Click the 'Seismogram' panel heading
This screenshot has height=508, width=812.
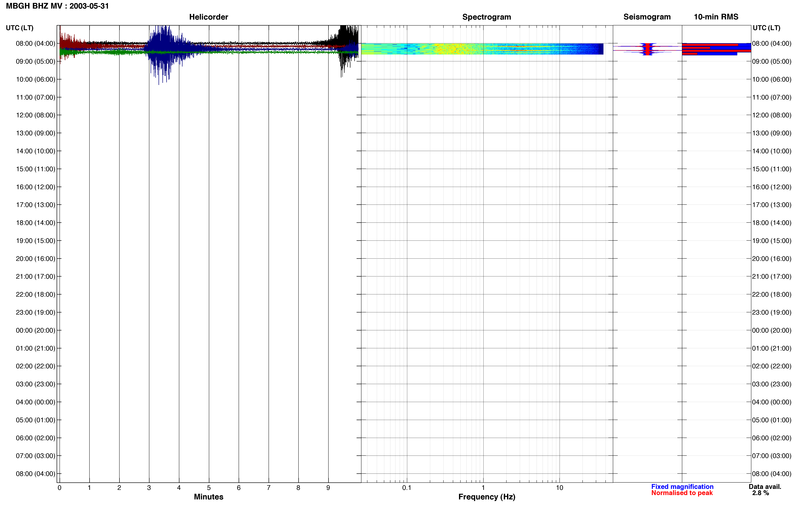(x=647, y=17)
